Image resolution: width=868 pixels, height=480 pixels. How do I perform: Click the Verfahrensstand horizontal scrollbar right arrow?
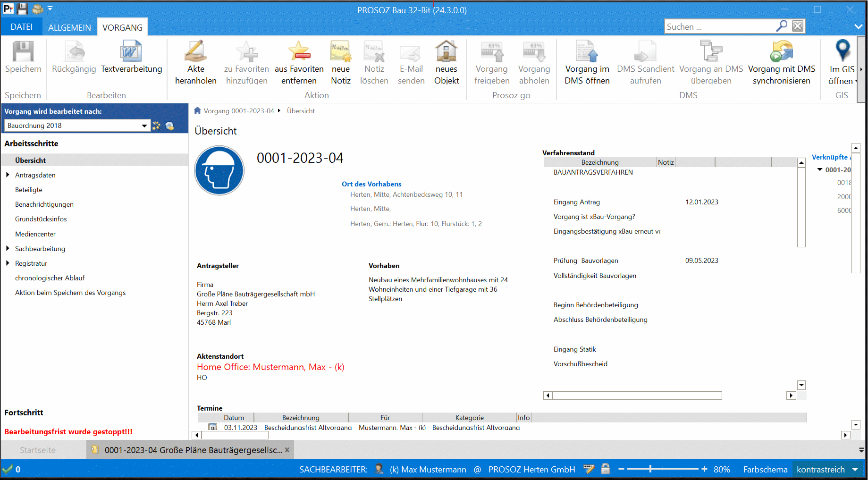pyautogui.click(x=792, y=396)
